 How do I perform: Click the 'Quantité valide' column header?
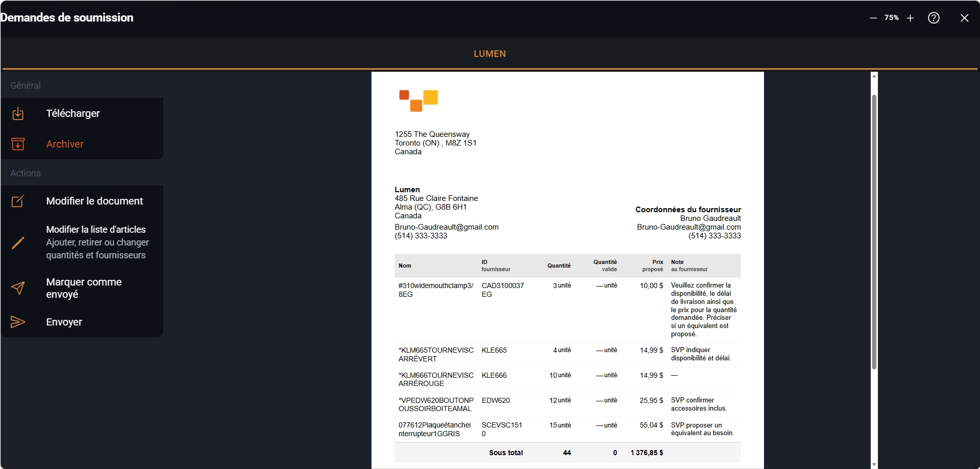click(605, 266)
